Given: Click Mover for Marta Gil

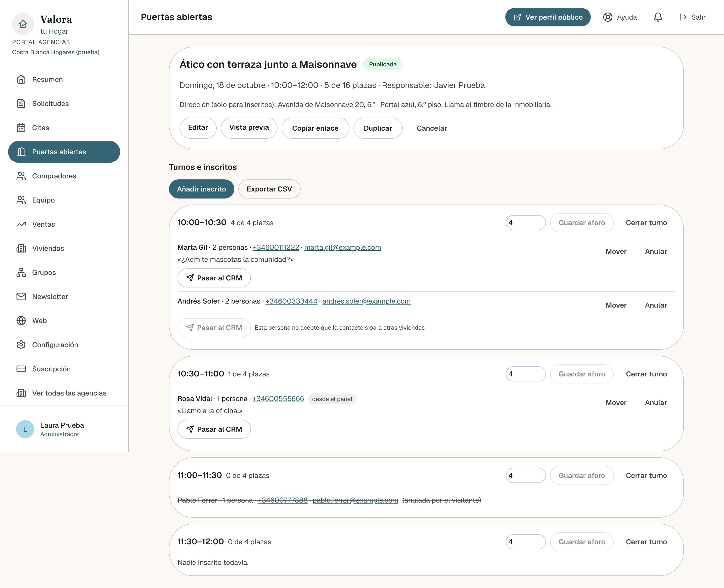Looking at the screenshot, I should pyautogui.click(x=616, y=251).
